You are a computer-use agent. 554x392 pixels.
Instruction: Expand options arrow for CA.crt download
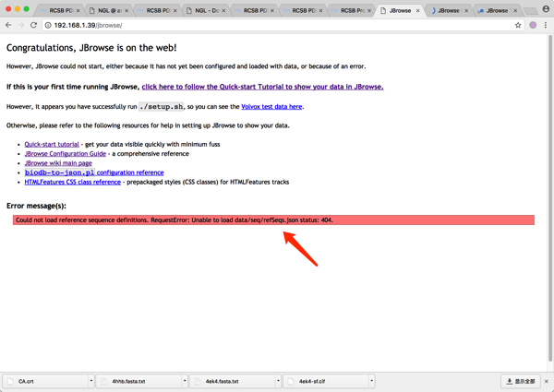[91, 381]
